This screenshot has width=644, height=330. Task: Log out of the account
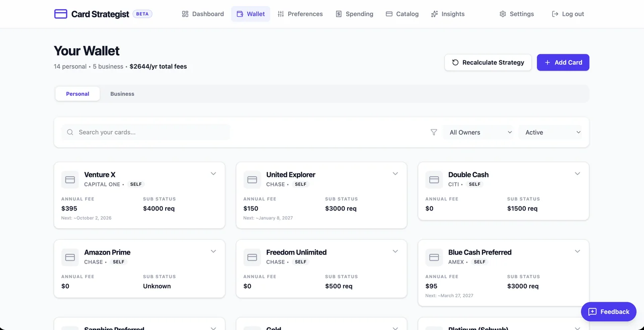[568, 14]
